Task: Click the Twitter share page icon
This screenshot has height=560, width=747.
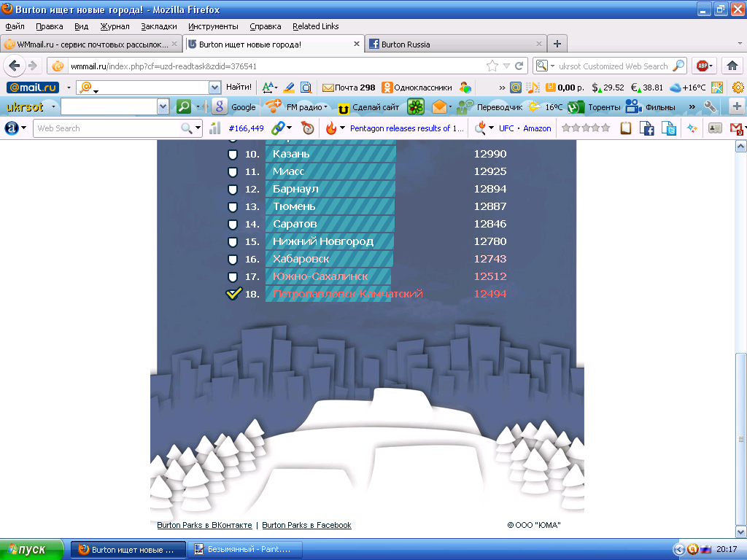Action: point(668,128)
